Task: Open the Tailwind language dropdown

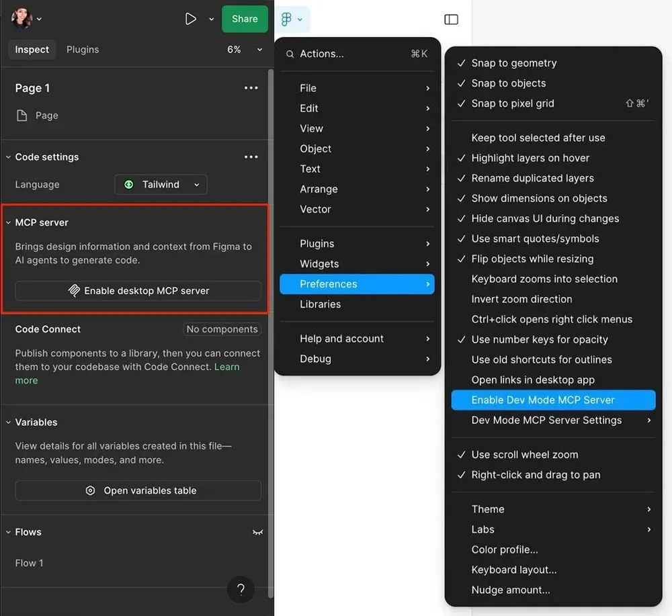Action: (x=161, y=185)
